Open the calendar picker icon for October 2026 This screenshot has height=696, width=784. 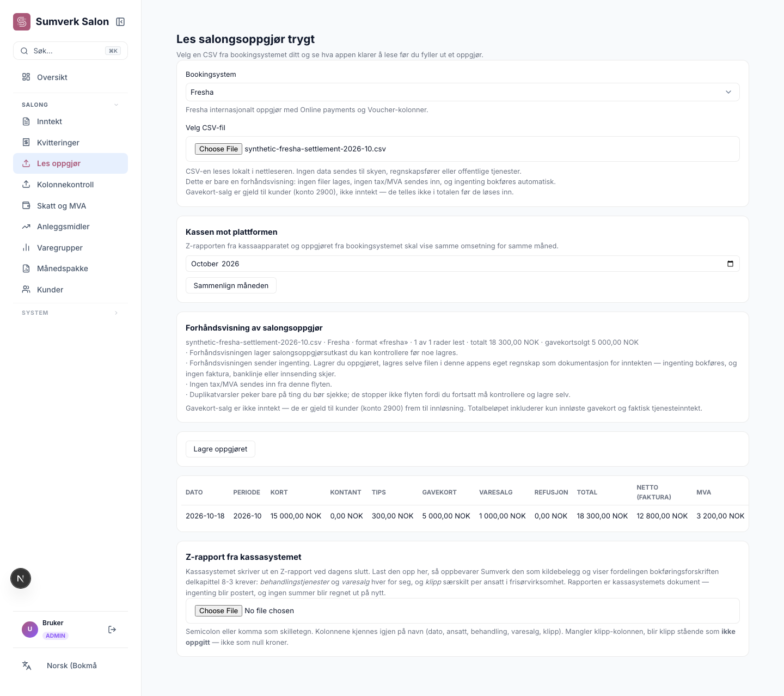tap(730, 264)
